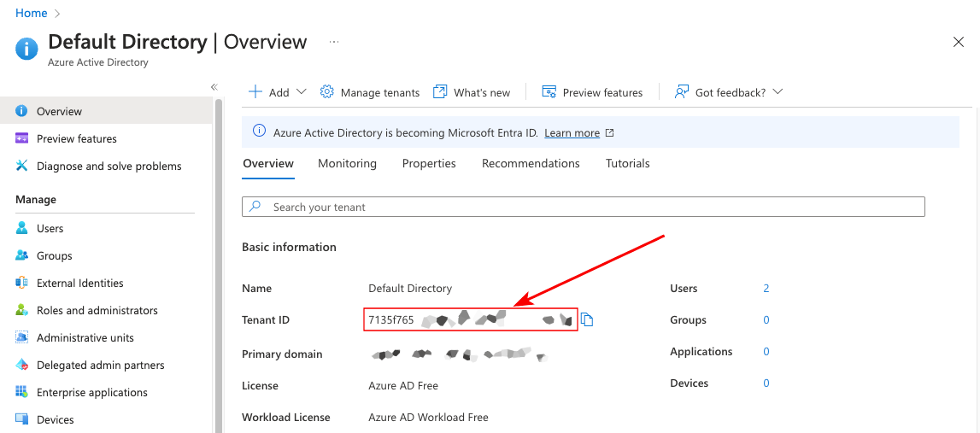Switch to the Recommendations tab

tap(531, 164)
